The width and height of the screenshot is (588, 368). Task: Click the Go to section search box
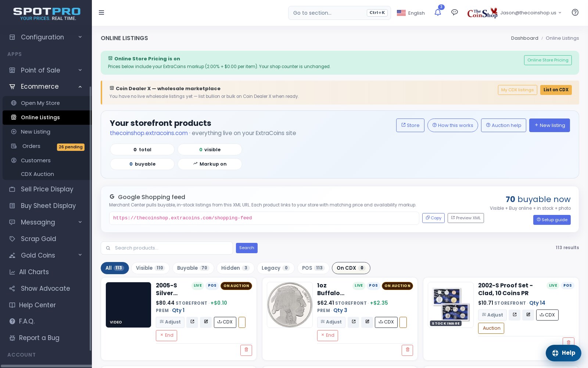click(x=339, y=13)
